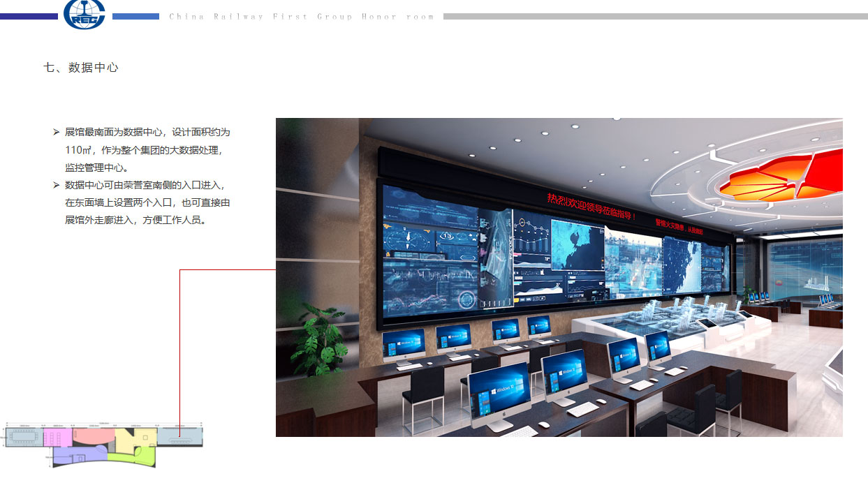Click the data center room on floor plan
This screenshot has width=868, height=483.
pyautogui.click(x=179, y=438)
